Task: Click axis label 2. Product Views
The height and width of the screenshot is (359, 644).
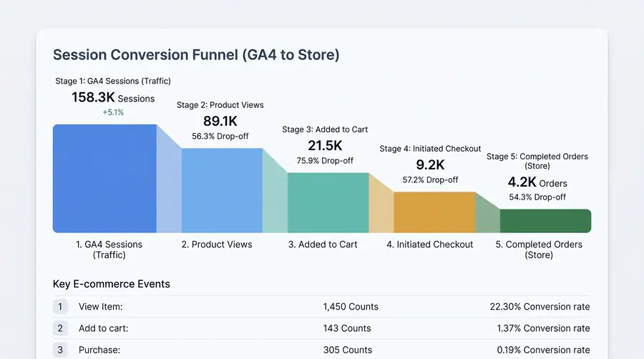Action: (x=217, y=245)
